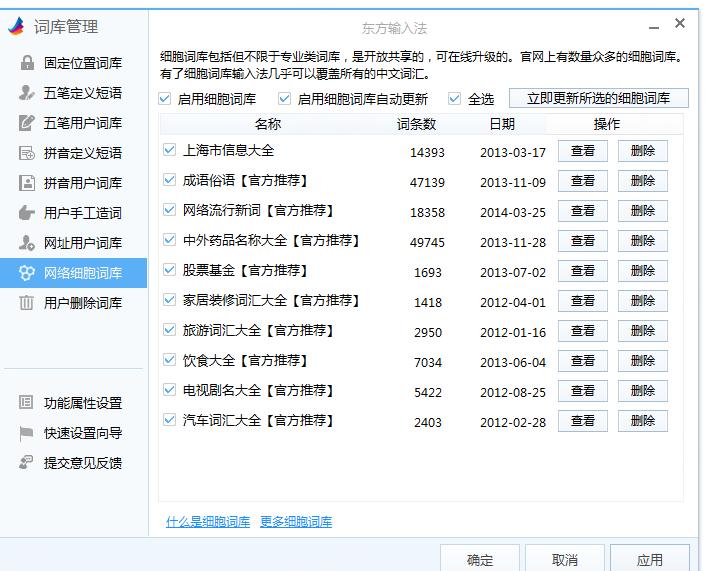The height and width of the screenshot is (571, 714).
Task: Open 什么是细胞词库 link
Action: [208, 521]
